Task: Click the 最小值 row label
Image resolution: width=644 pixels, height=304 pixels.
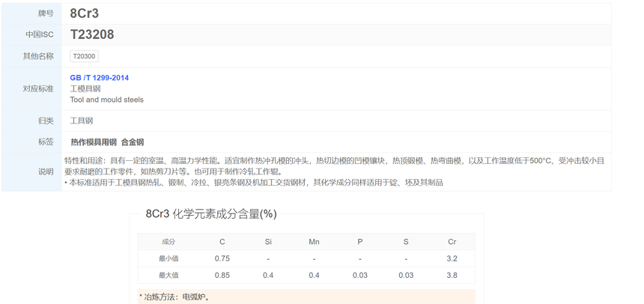Action: [168, 258]
